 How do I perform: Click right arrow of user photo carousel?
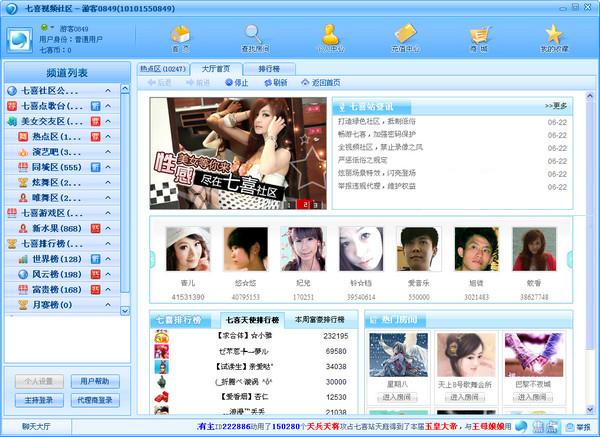point(570,259)
